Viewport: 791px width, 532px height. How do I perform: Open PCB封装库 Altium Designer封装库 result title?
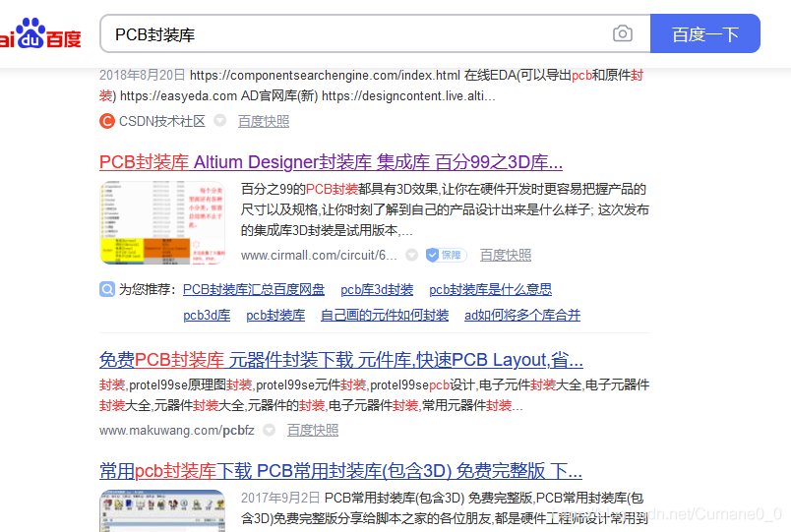331,162
